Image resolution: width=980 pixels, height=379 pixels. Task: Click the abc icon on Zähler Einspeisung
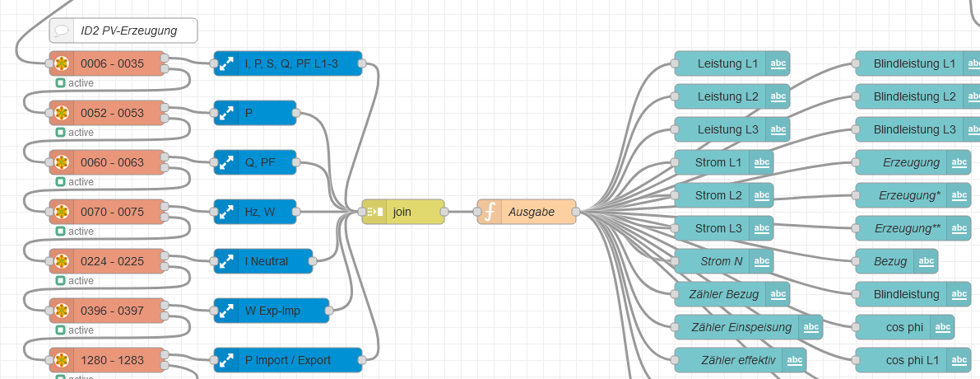click(x=810, y=326)
